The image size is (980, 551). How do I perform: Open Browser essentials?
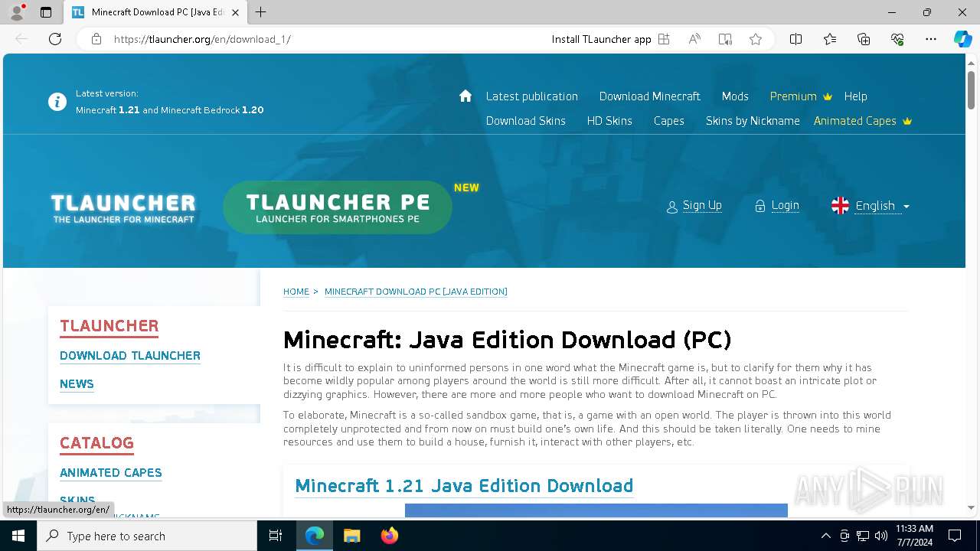pos(897,39)
